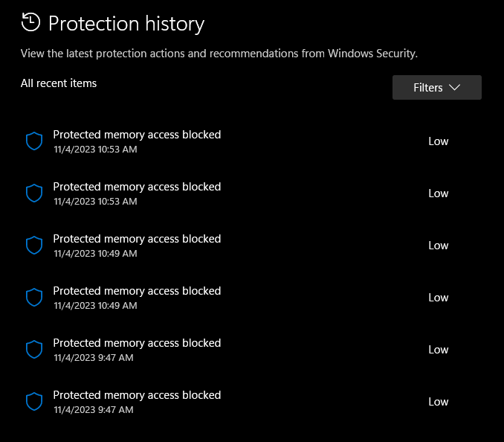504x442 pixels.
Task: Click Low severity label of topmost entry
Action: (x=439, y=141)
